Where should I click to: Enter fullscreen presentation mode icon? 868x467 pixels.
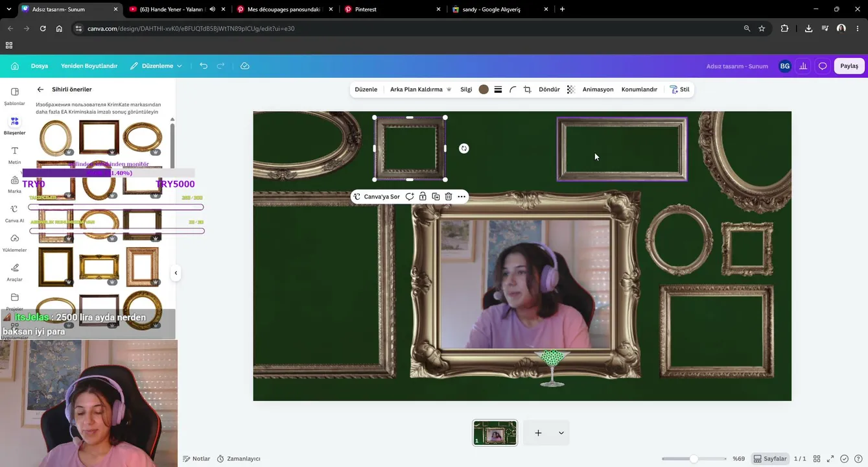coord(830,459)
